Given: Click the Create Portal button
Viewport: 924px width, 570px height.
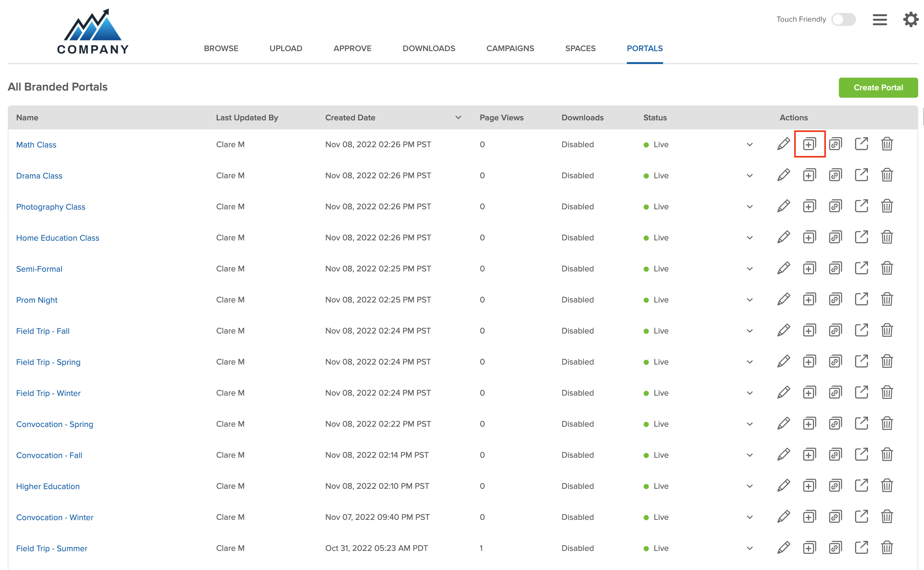Looking at the screenshot, I should [878, 87].
